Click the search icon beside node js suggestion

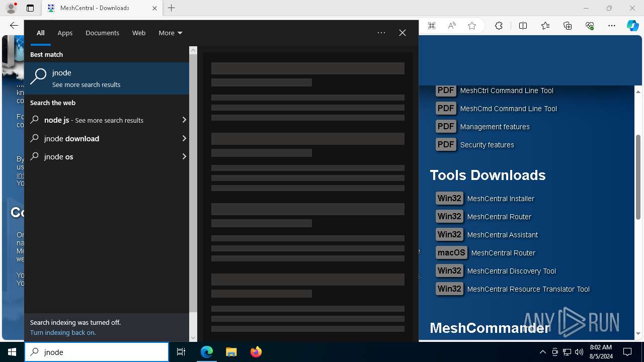coord(35,120)
